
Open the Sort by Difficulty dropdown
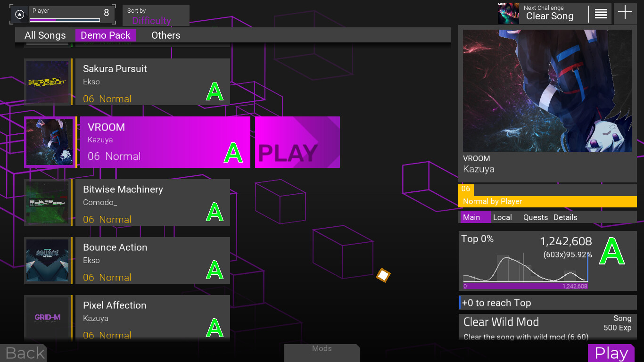point(156,16)
